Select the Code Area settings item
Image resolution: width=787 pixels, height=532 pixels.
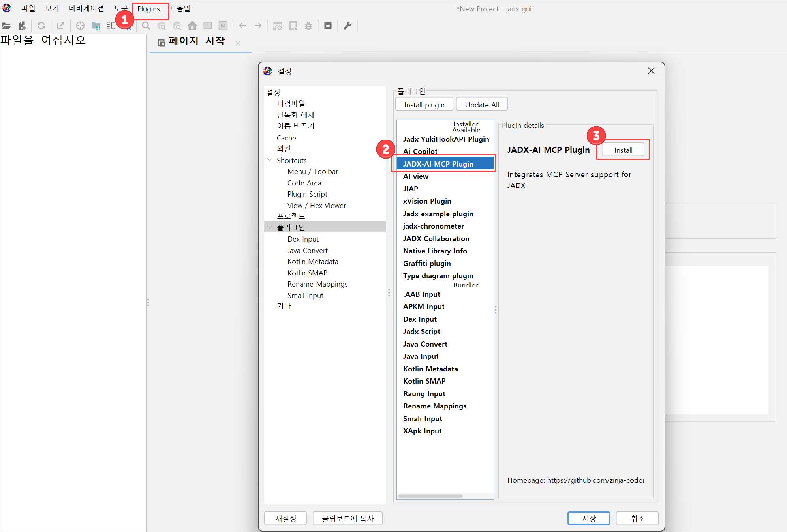(304, 183)
